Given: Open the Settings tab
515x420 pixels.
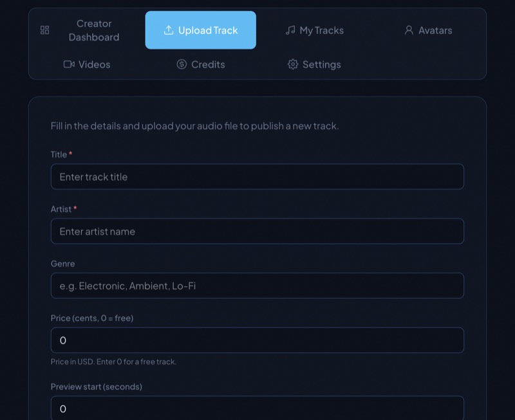Looking at the screenshot, I should click(x=314, y=64).
